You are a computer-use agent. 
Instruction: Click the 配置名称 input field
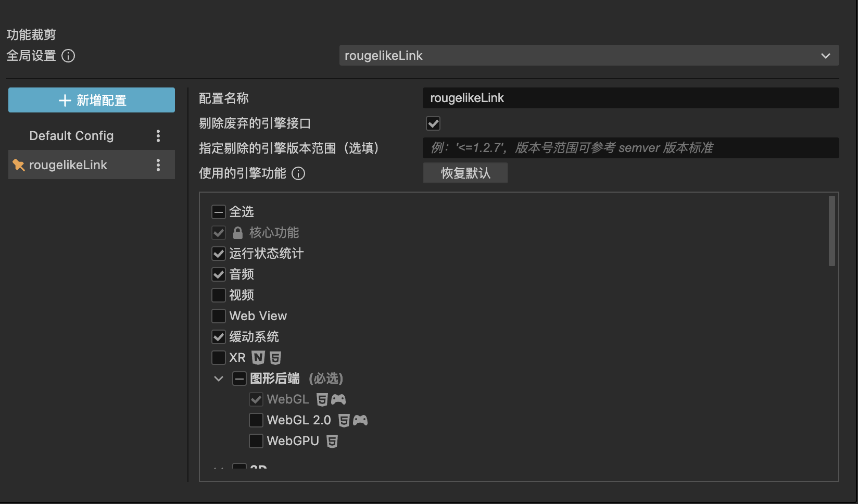(631, 98)
